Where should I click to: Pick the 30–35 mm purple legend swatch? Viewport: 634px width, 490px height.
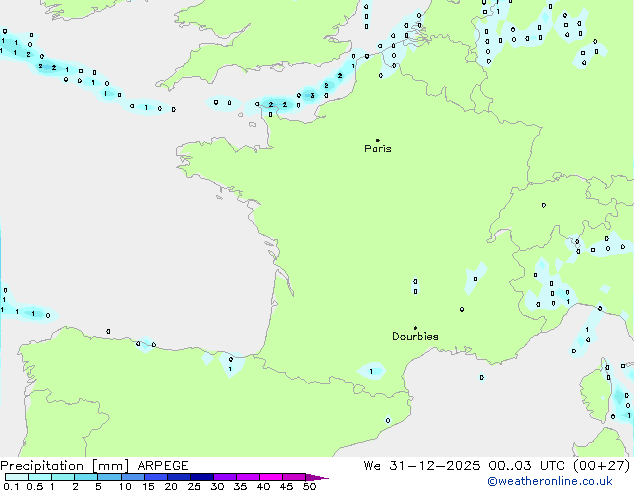point(224,477)
